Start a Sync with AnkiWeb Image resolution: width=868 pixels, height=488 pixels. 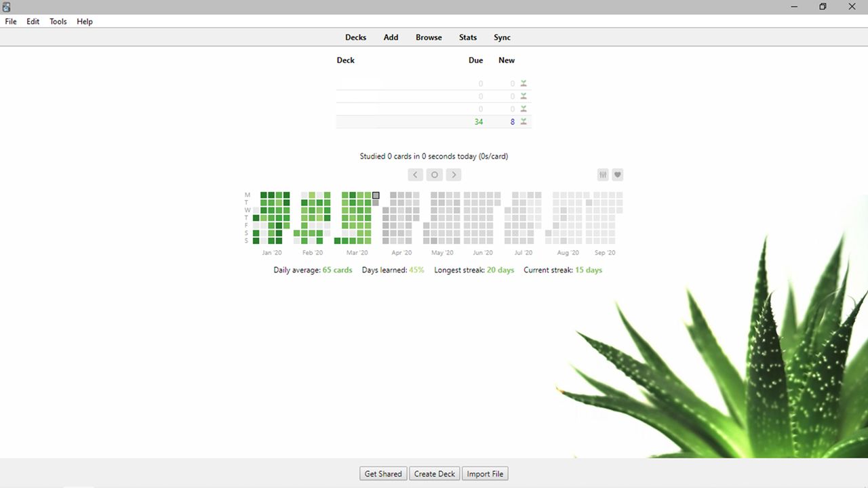(502, 37)
